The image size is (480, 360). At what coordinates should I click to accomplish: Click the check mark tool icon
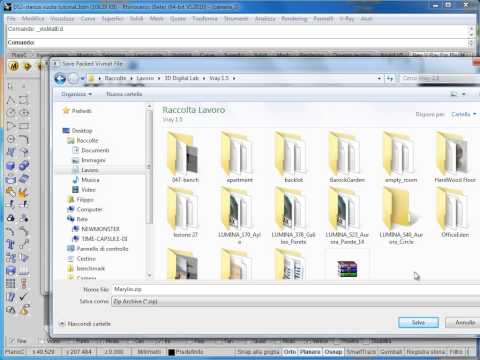24,297
